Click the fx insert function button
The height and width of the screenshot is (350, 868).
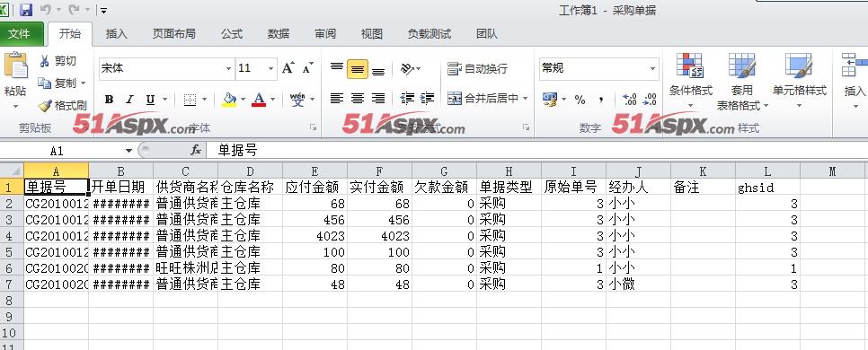(196, 151)
